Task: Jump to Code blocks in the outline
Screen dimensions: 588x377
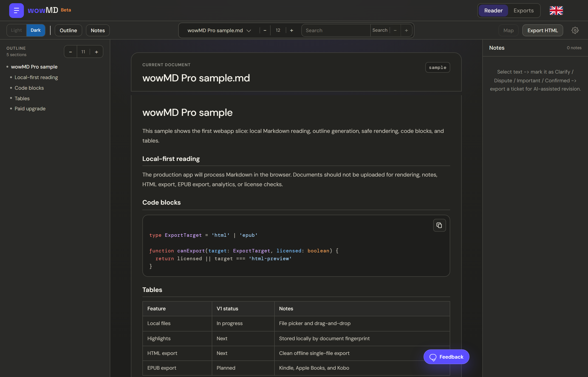Action: pos(29,88)
